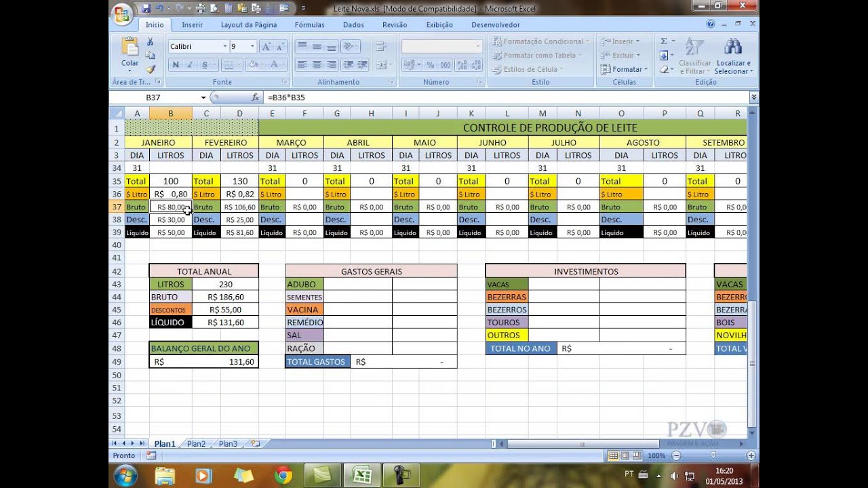The width and height of the screenshot is (868, 488).
Task: Apply percent style to the cell
Action: click(430, 65)
